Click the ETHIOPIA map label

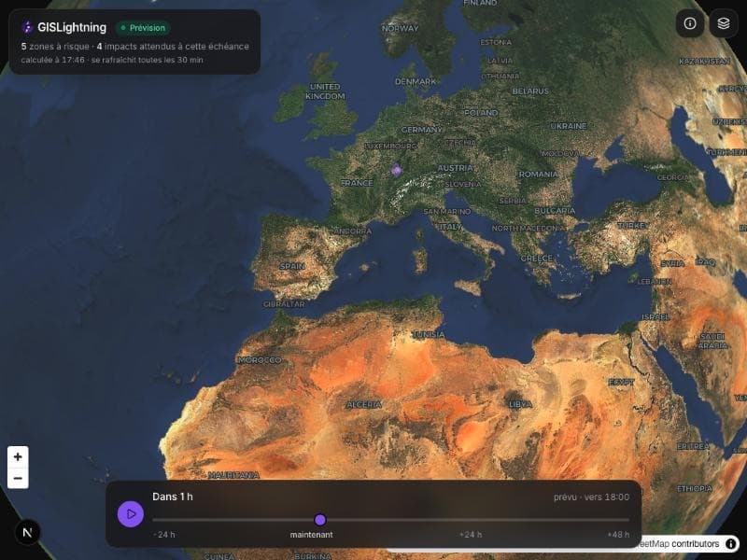pyautogui.click(x=695, y=488)
